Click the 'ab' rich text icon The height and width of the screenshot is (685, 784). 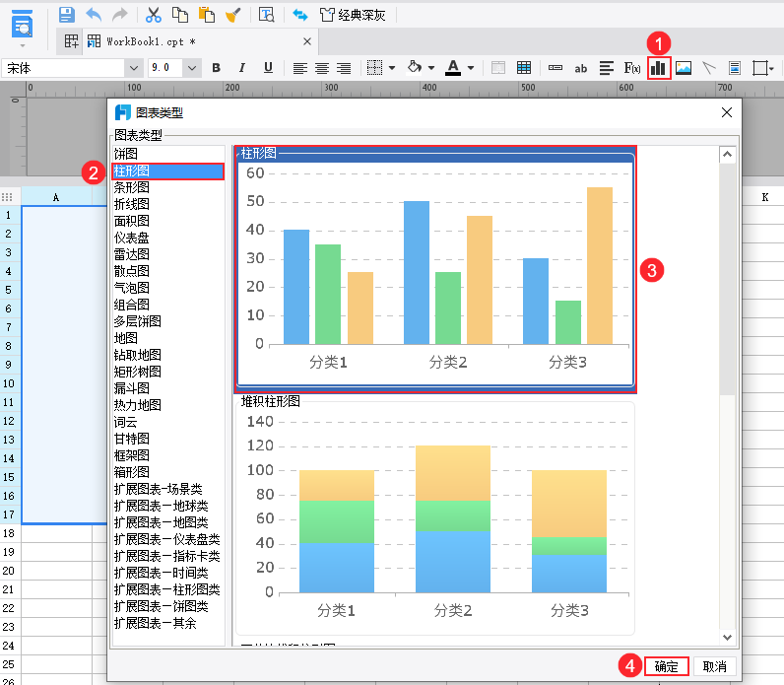(580, 69)
